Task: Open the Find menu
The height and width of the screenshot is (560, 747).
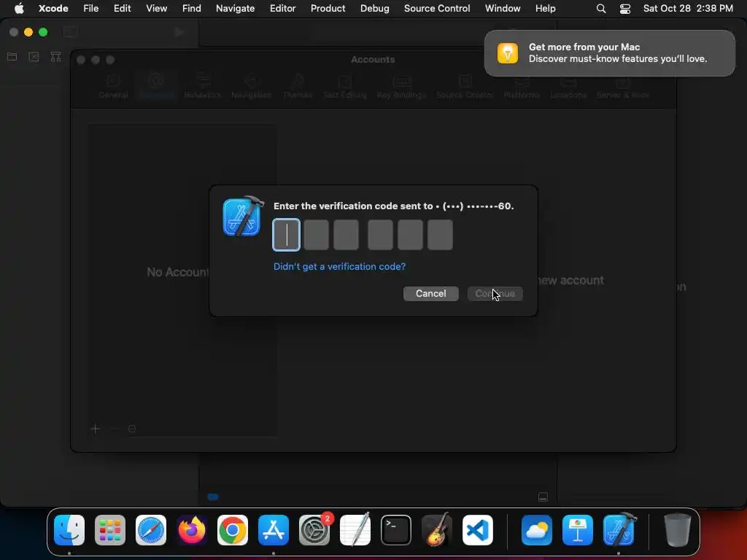Action: click(192, 8)
